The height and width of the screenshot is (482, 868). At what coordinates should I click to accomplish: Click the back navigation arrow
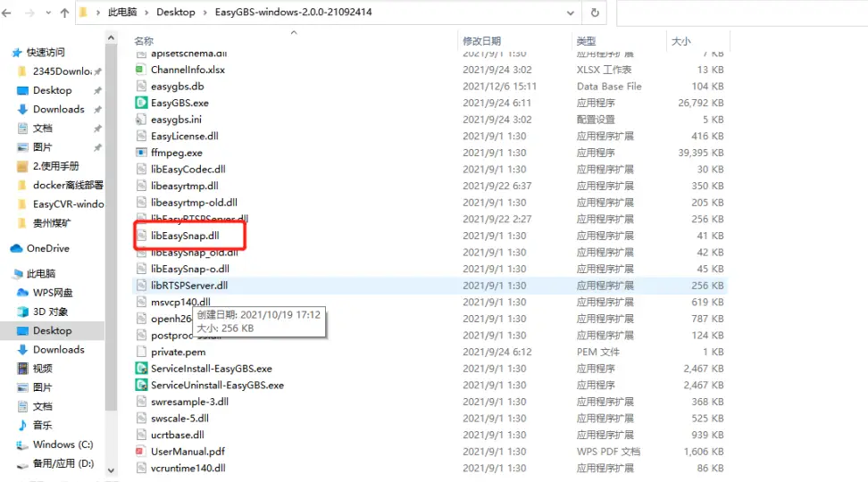pyautogui.click(x=9, y=13)
